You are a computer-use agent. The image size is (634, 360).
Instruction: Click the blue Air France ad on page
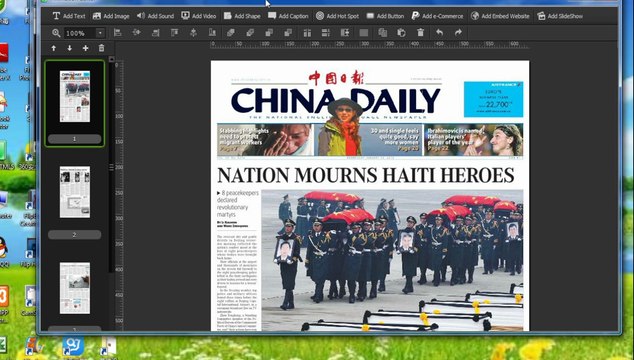tap(493, 99)
